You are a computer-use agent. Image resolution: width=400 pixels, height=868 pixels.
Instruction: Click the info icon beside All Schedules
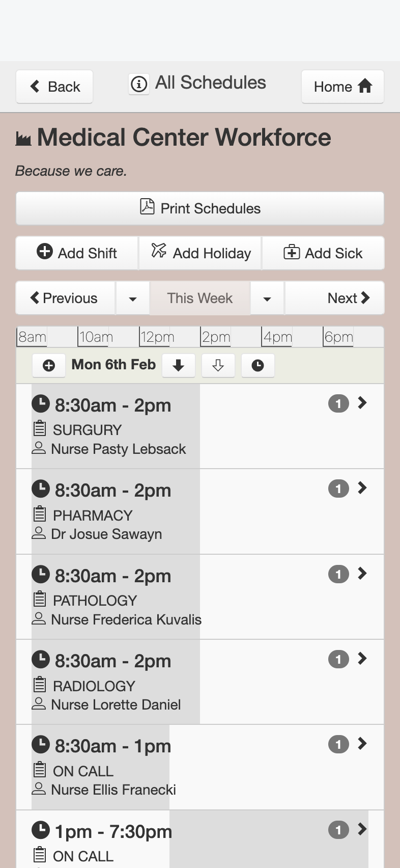click(138, 84)
